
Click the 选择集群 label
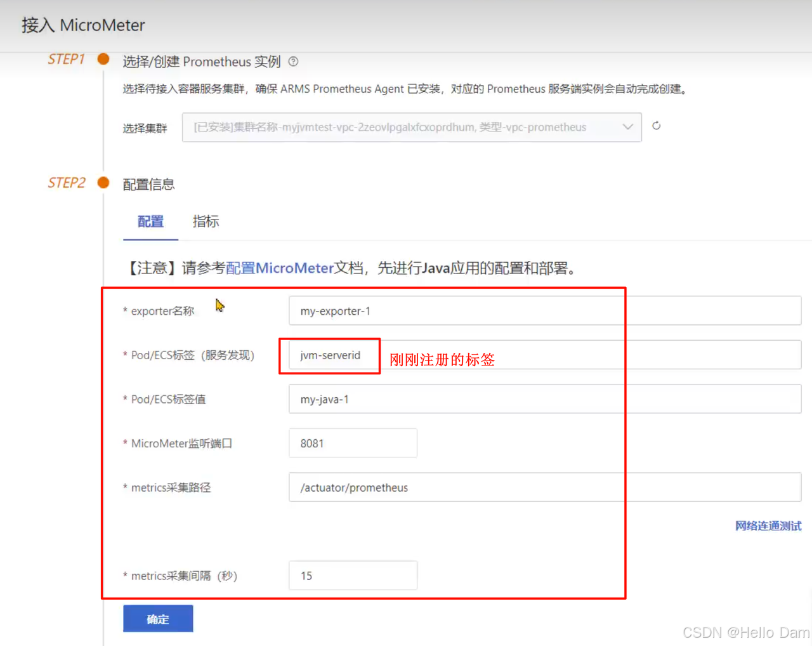[145, 128]
